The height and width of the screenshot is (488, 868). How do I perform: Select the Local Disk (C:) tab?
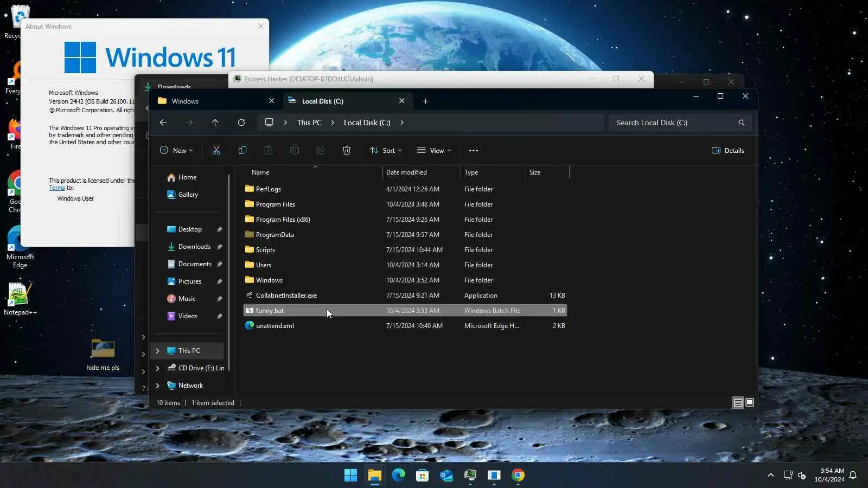pyautogui.click(x=348, y=101)
